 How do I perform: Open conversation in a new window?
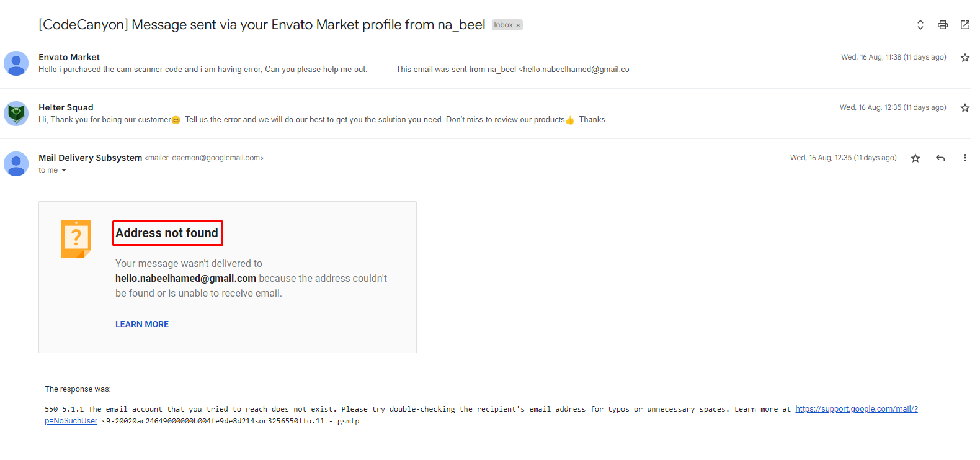965,25
